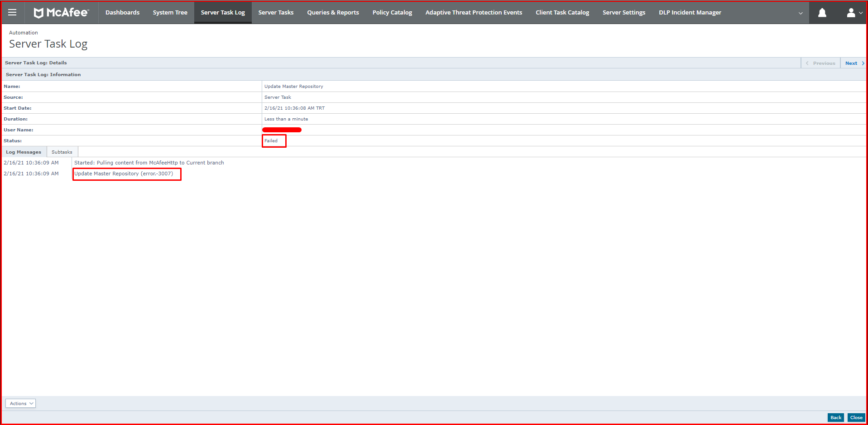
Task: Click the 'Automation' breadcrumb text
Action: [x=24, y=33]
